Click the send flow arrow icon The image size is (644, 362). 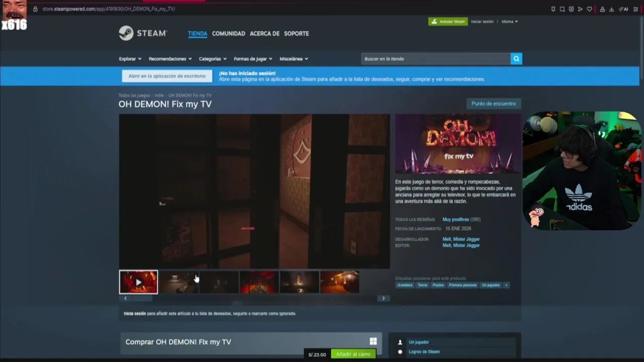[x=580, y=9]
